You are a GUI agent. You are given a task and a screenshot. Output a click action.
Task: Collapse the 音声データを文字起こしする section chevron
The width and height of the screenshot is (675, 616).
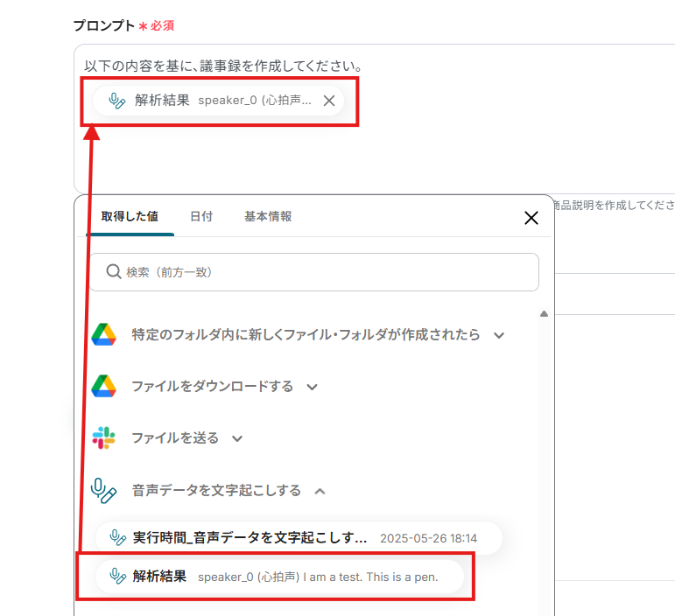pos(320,491)
